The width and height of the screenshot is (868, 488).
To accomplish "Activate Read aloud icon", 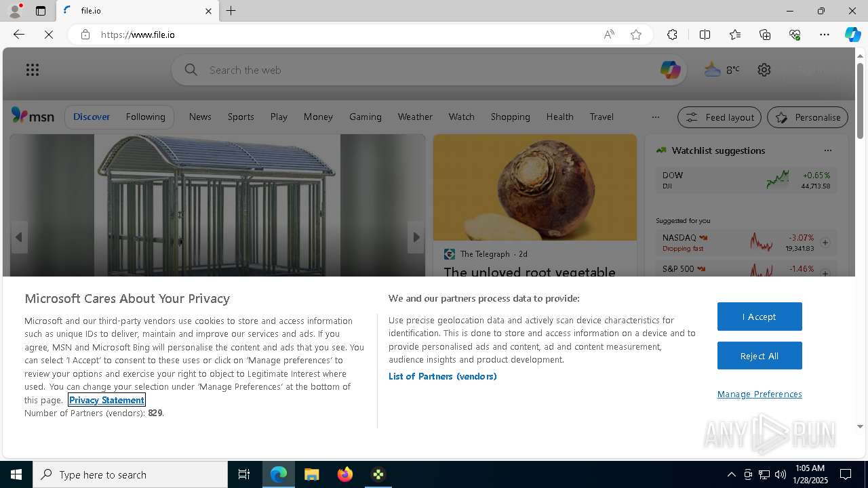I will (x=609, y=35).
